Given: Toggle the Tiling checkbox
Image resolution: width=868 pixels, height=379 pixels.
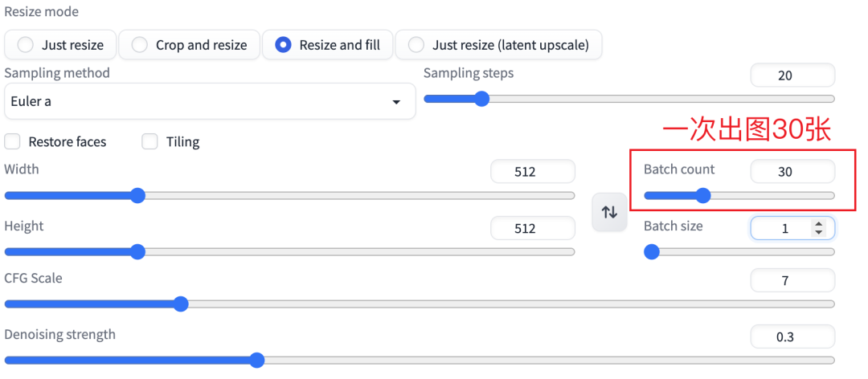Looking at the screenshot, I should pyautogui.click(x=149, y=142).
